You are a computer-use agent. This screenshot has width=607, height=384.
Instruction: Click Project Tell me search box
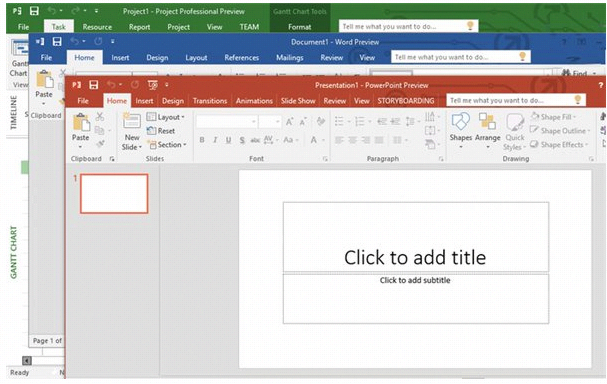408,26
